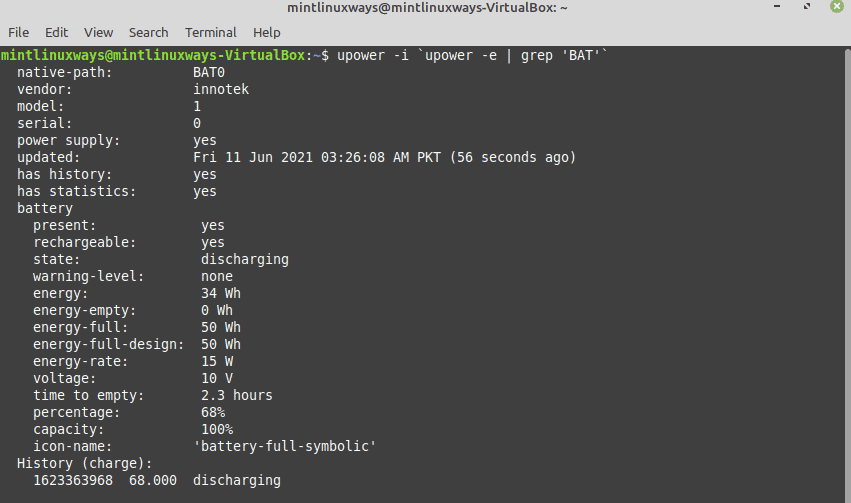
Task: Click the 'discharging' state value
Action: tap(245, 259)
